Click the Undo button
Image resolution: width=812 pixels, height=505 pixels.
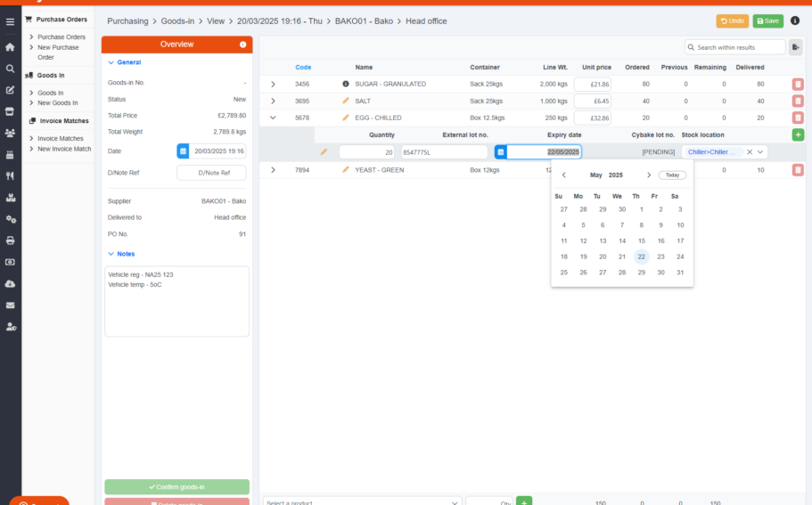point(733,21)
